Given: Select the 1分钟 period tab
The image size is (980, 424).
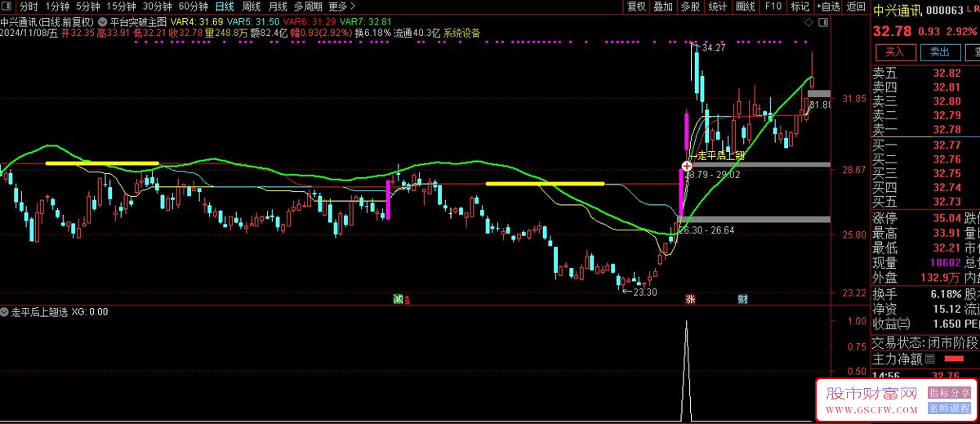Looking at the screenshot, I should [x=57, y=6].
